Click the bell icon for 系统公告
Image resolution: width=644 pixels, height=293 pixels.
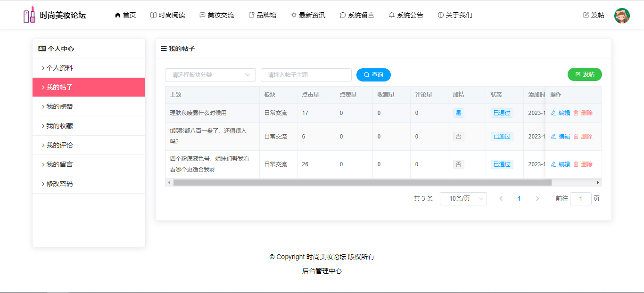tap(391, 15)
